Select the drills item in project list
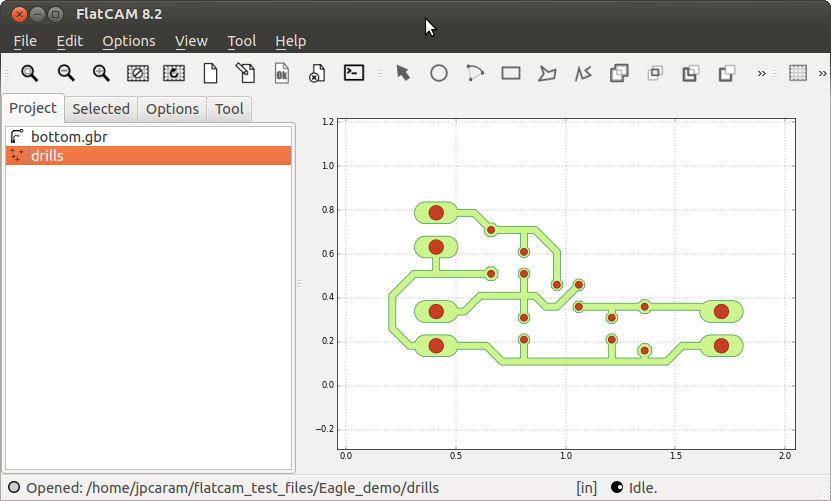Viewport: 831px width, 501px height. 47,155
